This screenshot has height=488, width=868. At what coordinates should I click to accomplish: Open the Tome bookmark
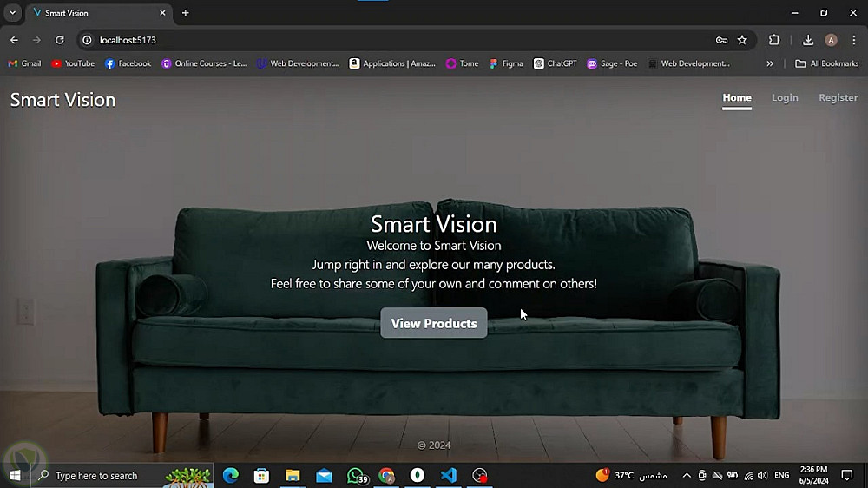pos(463,63)
